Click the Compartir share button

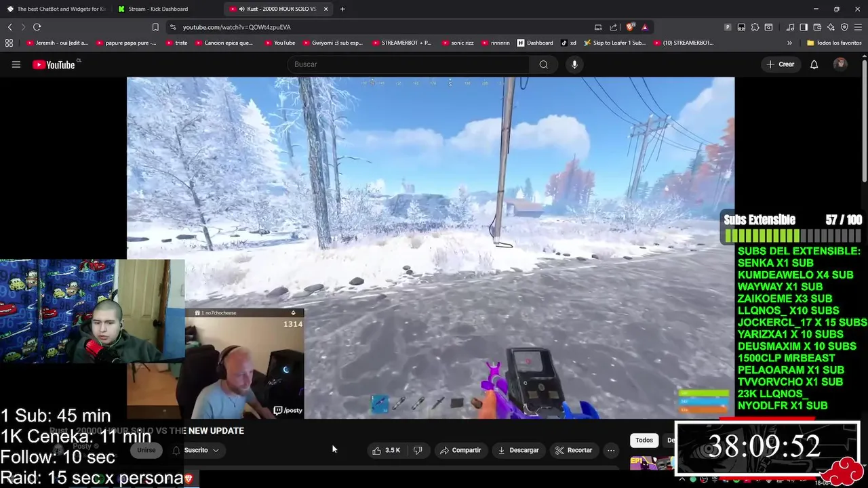(x=460, y=450)
